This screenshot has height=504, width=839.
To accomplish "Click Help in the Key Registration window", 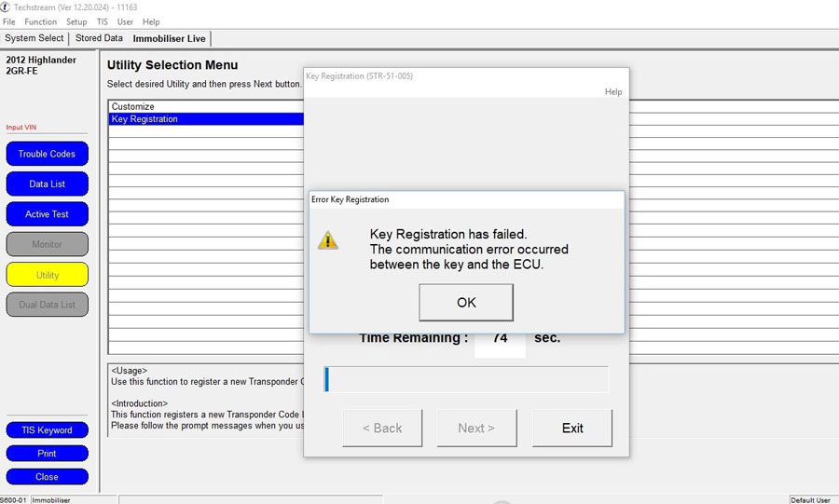I will [613, 92].
